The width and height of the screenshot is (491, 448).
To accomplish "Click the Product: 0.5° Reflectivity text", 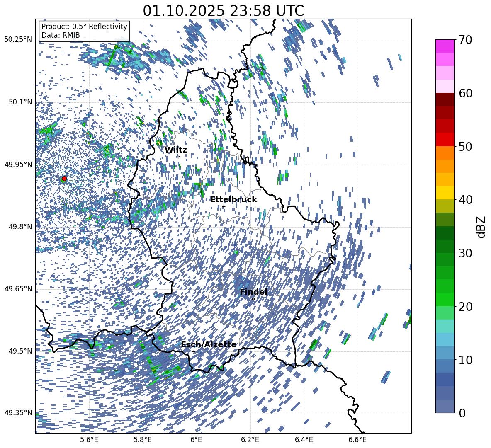I will [84, 27].
